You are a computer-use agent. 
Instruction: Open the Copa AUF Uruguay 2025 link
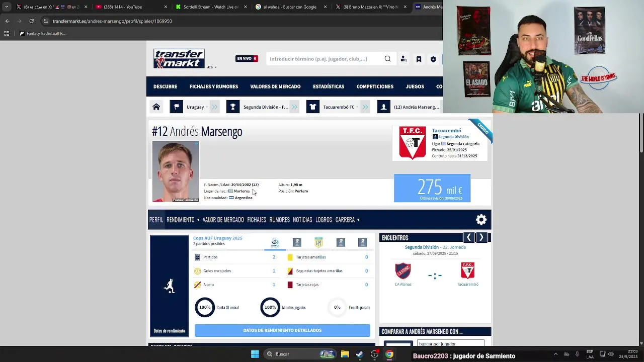(218, 238)
